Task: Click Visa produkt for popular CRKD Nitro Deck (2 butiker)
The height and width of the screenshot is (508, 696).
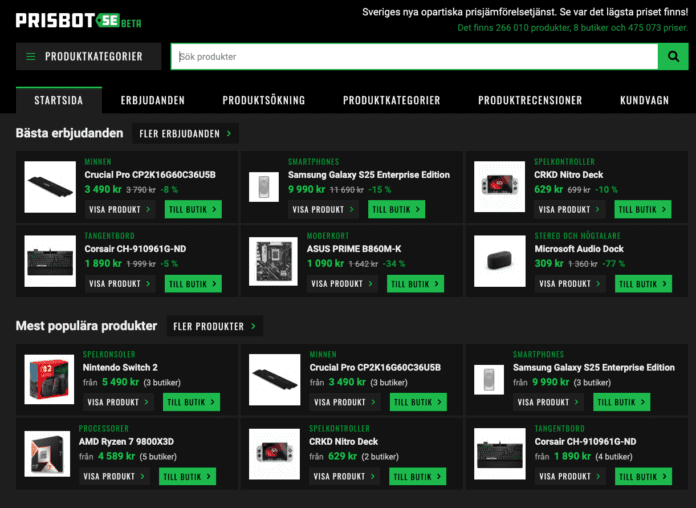Action: tap(344, 476)
